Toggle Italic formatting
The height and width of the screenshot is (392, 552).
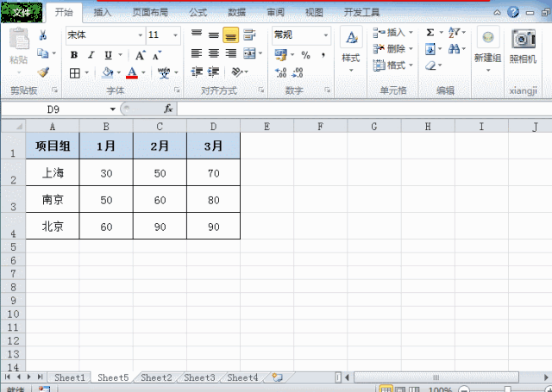point(91,55)
